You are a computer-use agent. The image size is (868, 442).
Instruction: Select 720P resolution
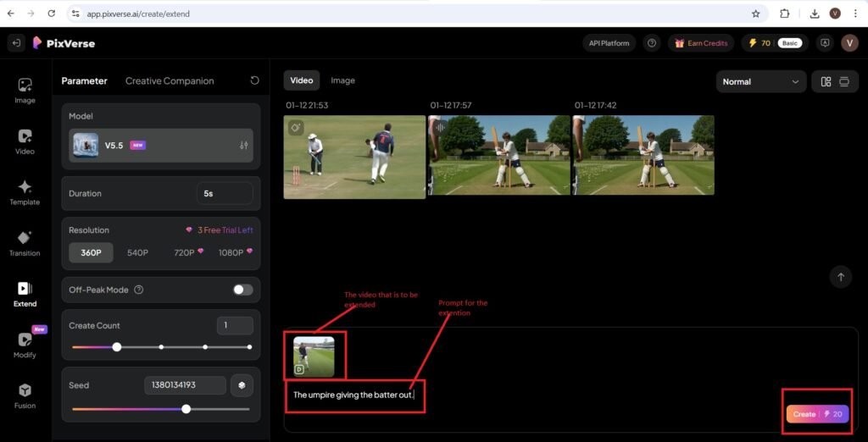click(189, 253)
